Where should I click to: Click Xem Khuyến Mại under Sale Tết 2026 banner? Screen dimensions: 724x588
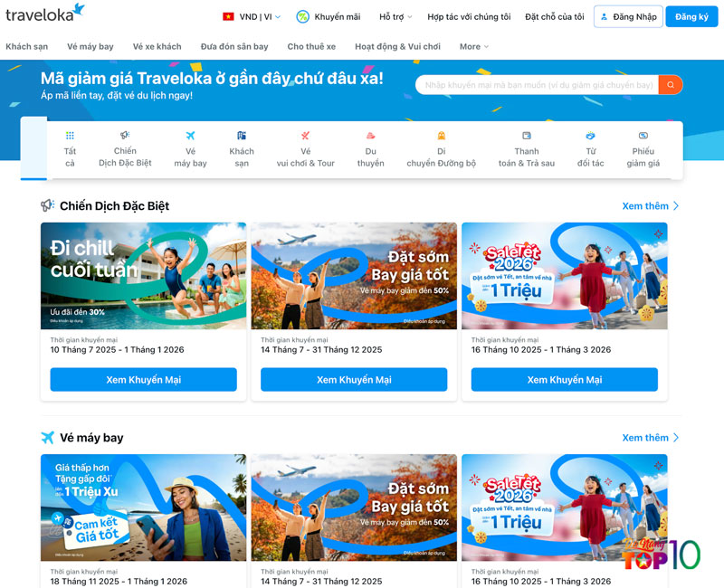564,379
